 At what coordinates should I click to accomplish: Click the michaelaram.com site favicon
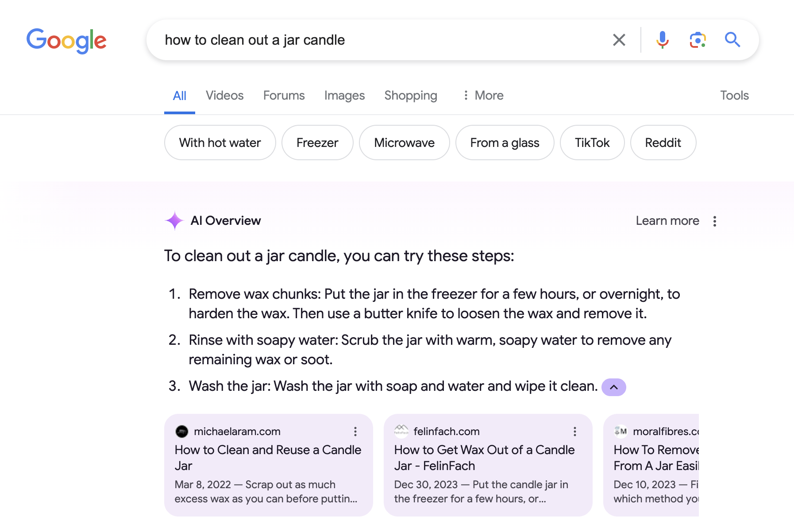pyautogui.click(x=183, y=431)
